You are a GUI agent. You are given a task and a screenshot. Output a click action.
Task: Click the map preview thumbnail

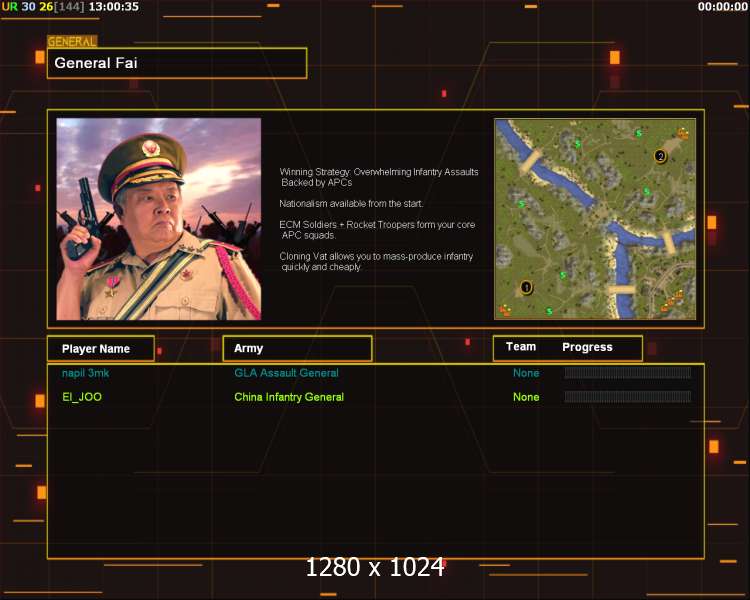click(x=595, y=219)
